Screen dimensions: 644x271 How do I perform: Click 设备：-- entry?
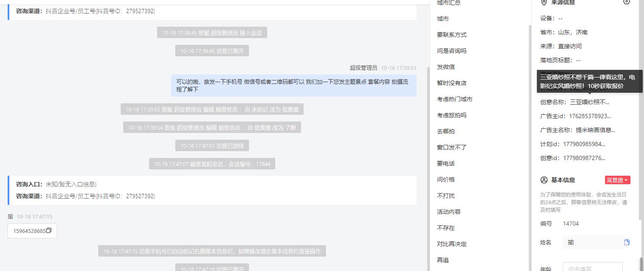(551, 18)
